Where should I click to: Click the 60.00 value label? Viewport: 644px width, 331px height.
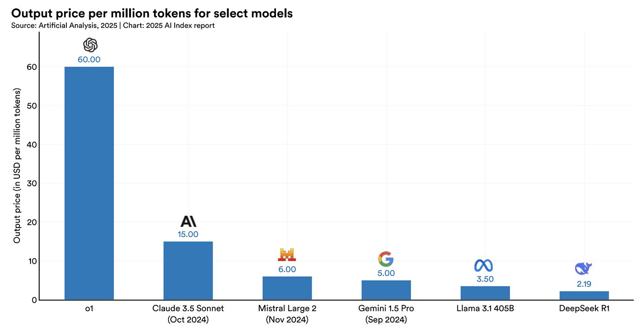tap(89, 59)
